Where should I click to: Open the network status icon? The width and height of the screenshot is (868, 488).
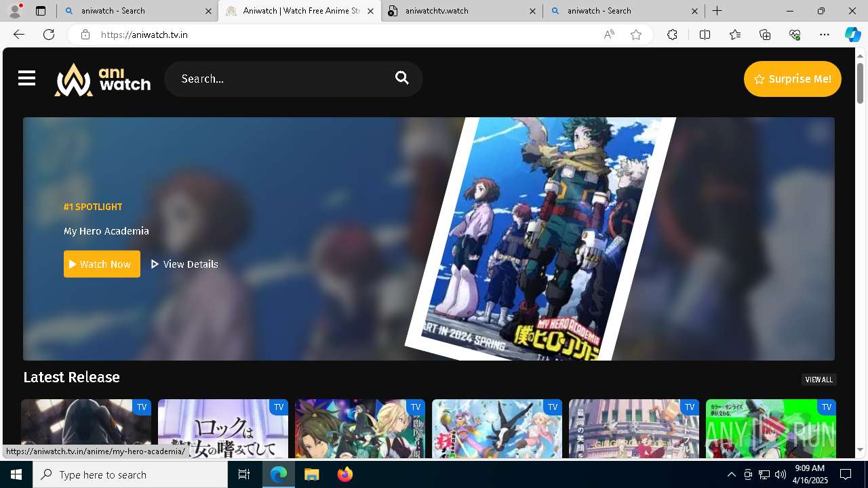coord(764,474)
